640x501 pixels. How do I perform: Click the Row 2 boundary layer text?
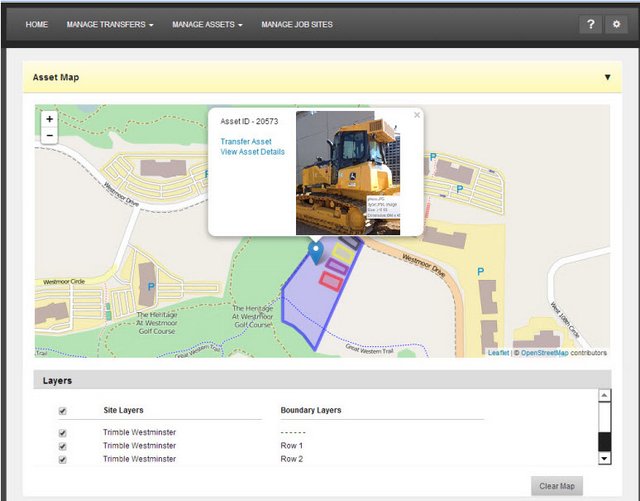[291, 459]
